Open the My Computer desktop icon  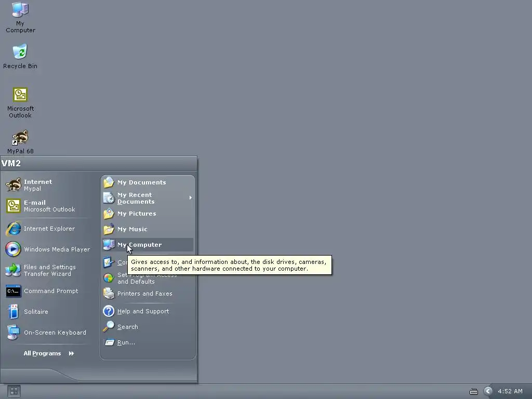20,18
